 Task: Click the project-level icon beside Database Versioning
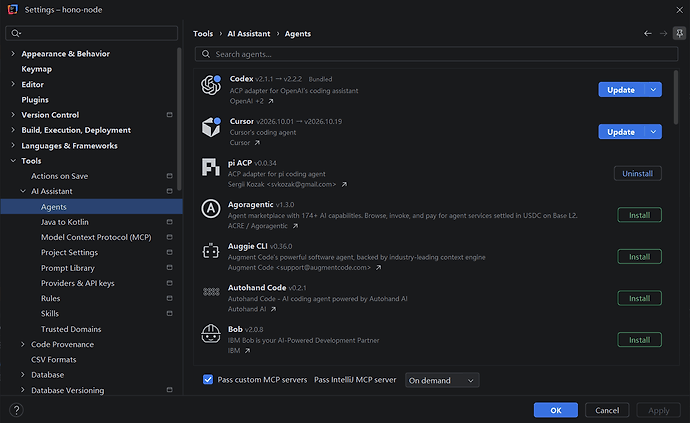[169, 390]
